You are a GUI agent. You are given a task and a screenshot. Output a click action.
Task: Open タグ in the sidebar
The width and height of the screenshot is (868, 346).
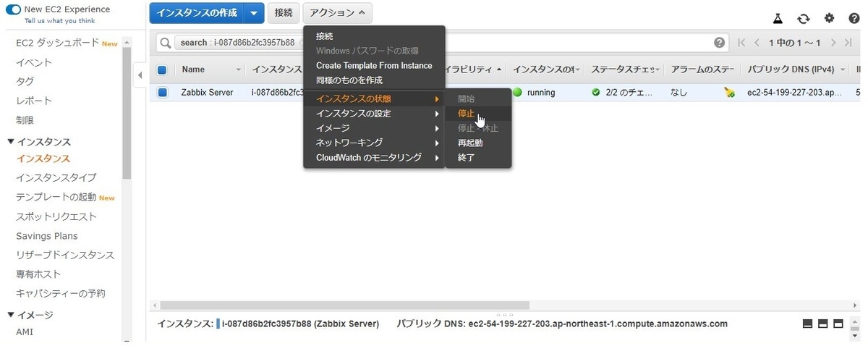click(x=25, y=81)
